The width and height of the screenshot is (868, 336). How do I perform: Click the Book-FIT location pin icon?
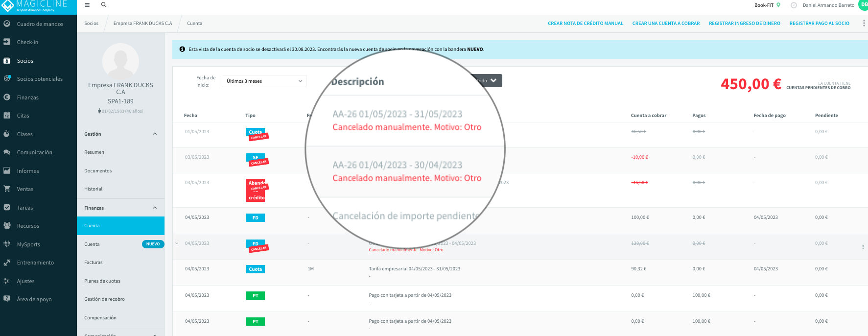click(778, 5)
